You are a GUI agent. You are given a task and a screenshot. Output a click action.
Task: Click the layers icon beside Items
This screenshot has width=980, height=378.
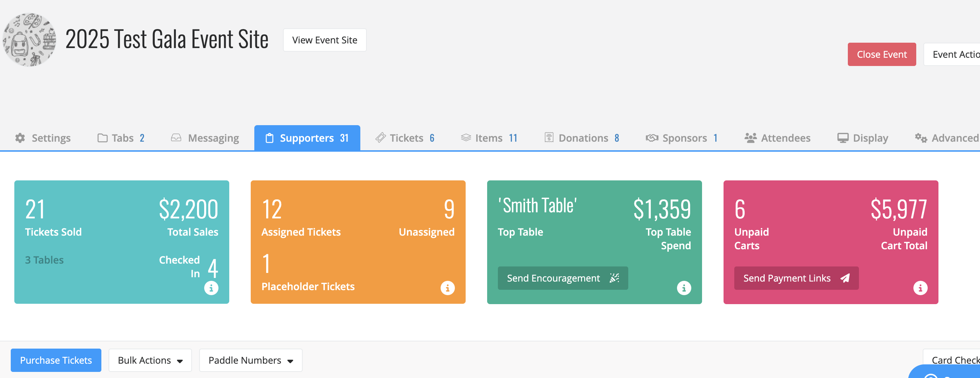(466, 138)
